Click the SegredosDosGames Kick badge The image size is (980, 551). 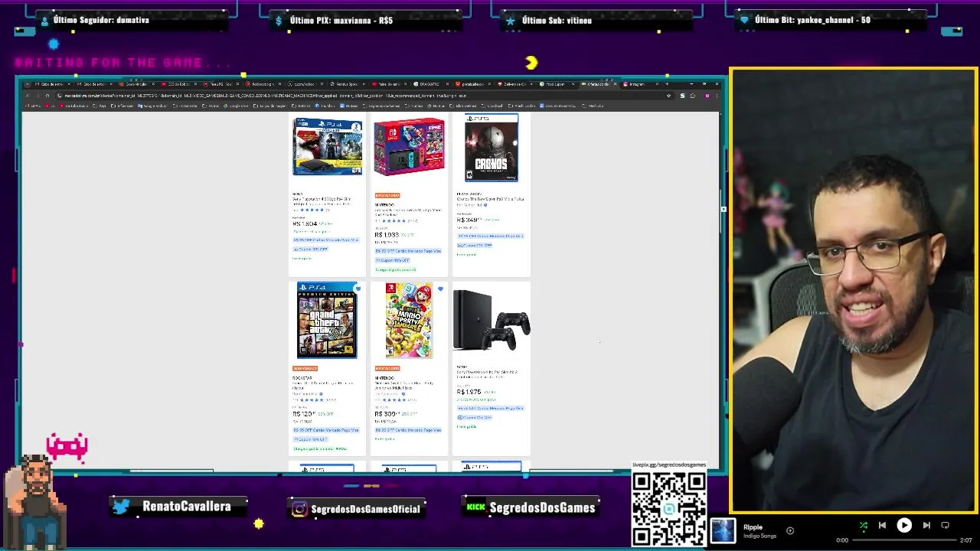(x=531, y=507)
